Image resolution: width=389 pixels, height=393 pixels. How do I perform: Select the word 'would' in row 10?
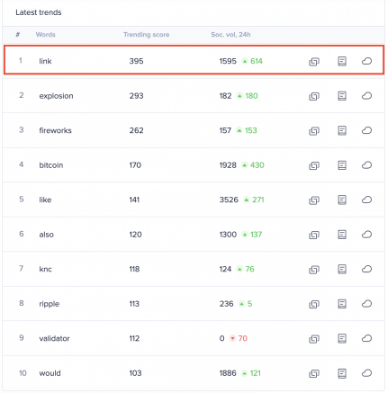pyautogui.click(x=50, y=373)
